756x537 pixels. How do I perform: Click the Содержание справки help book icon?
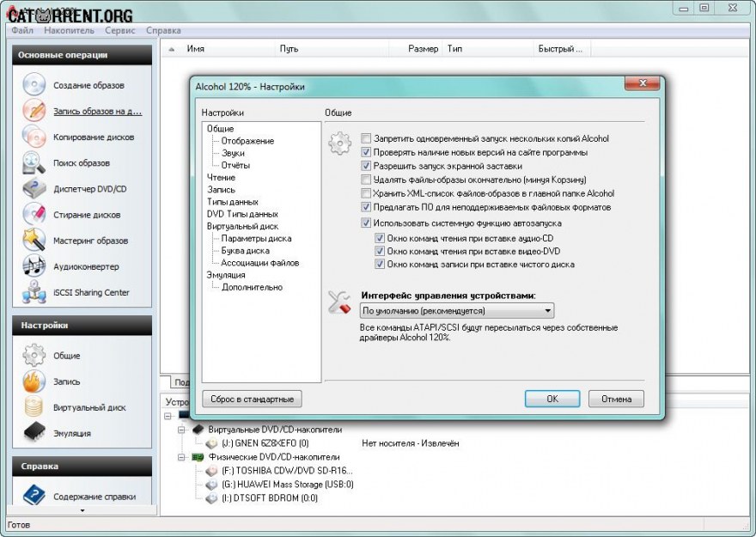pos(34,496)
